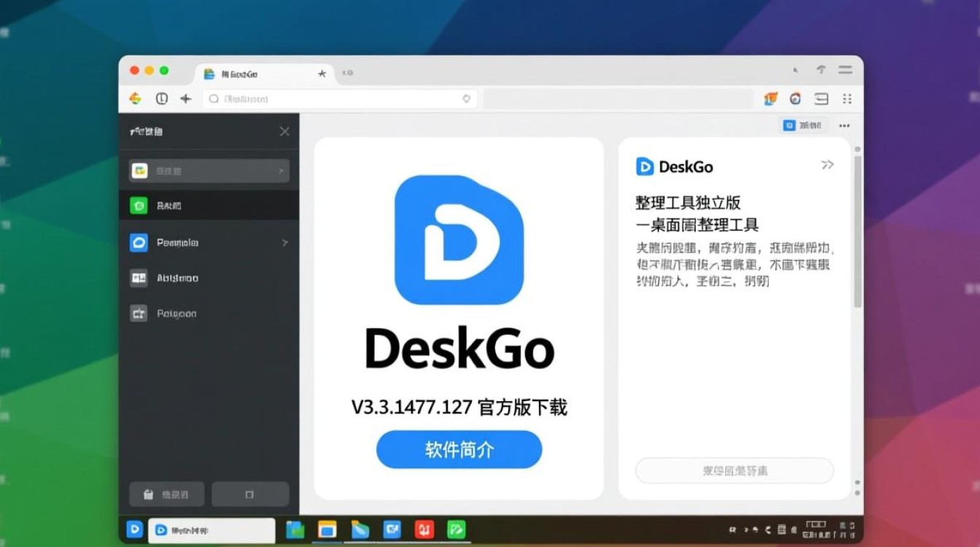Screen dimensions: 980x547
Task: Select the green app icon in the left sidebar
Action: (x=139, y=205)
